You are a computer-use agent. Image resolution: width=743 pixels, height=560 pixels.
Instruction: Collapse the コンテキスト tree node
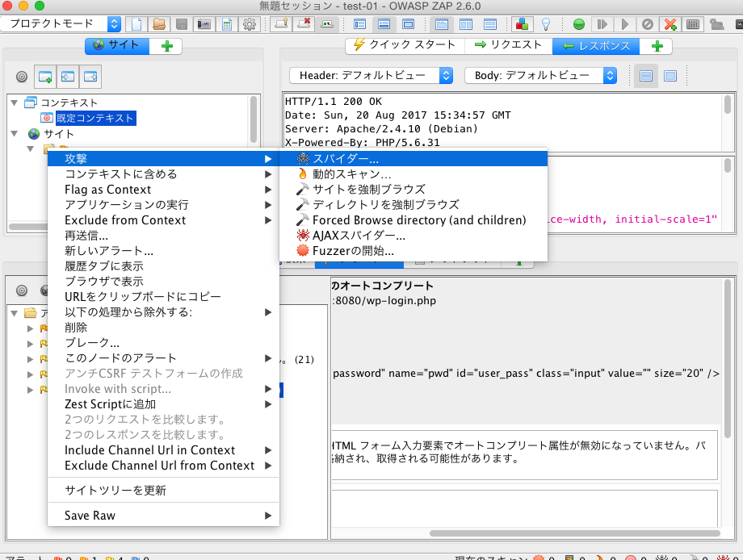pyautogui.click(x=15, y=102)
